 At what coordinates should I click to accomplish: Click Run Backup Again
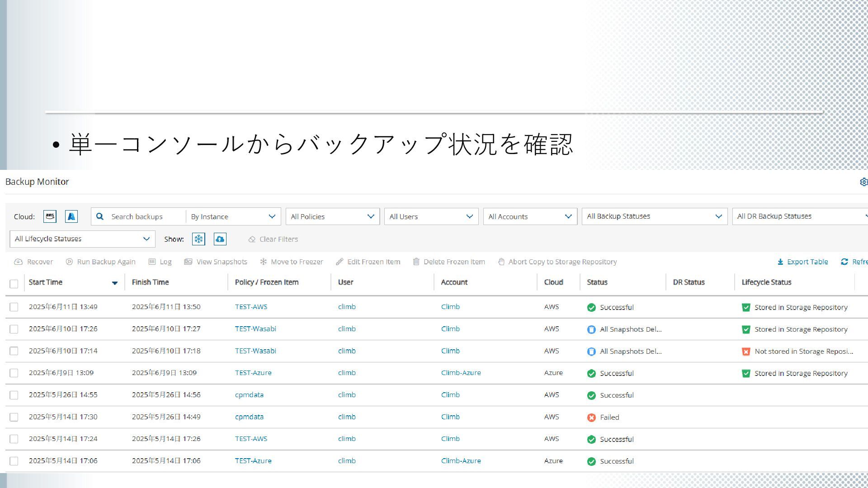click(100, 262)
